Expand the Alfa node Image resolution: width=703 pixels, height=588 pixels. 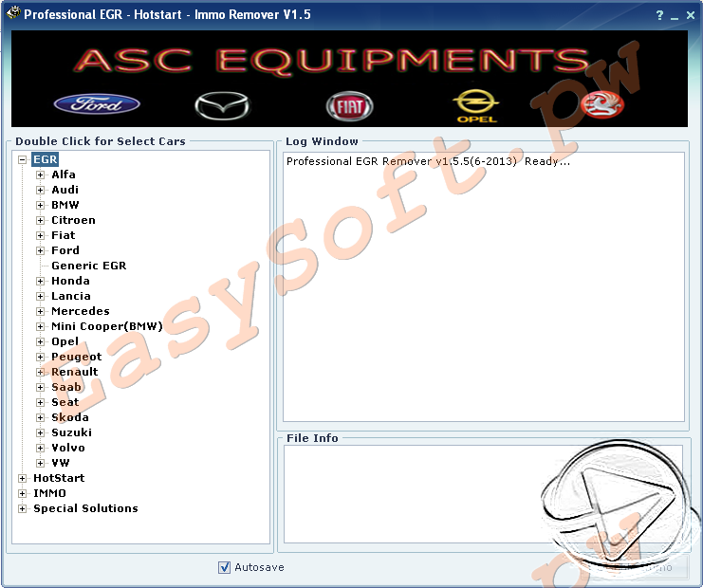(41, 175)
